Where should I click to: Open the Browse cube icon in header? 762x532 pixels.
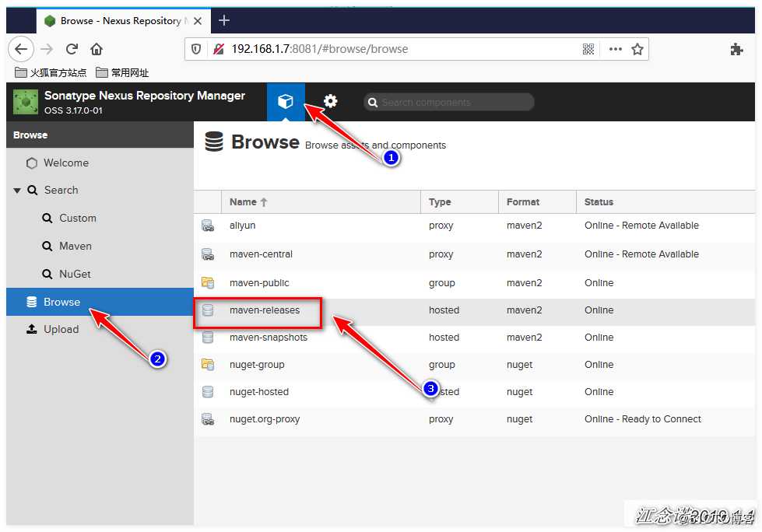(x=286, y=101)
